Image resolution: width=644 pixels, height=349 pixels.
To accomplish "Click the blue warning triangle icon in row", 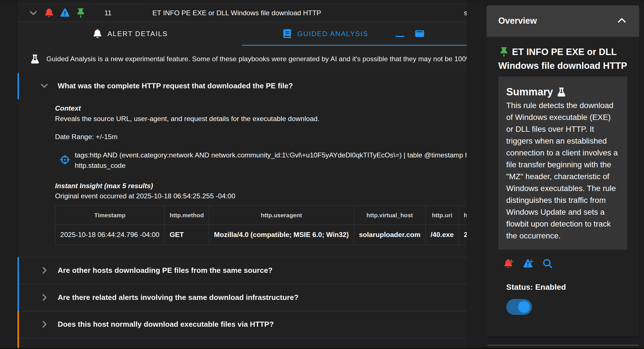I will [65, 13].
